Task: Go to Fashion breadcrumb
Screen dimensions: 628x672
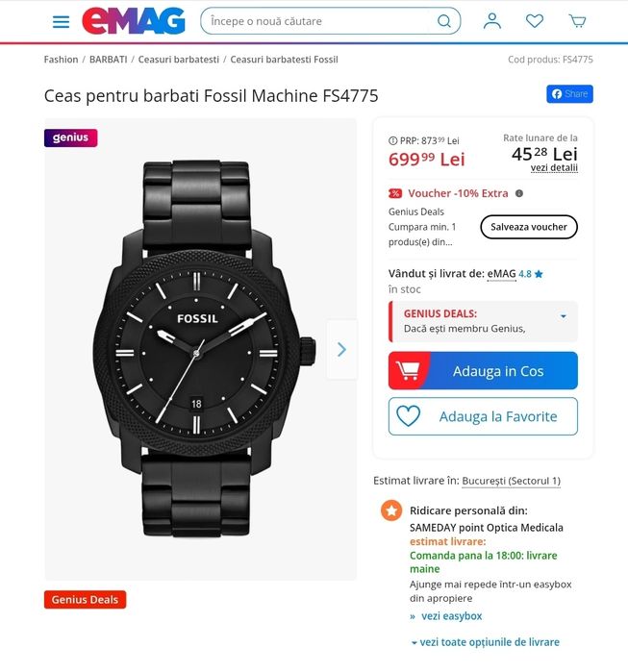Action: pyautogui.click(x=61, y=60)
